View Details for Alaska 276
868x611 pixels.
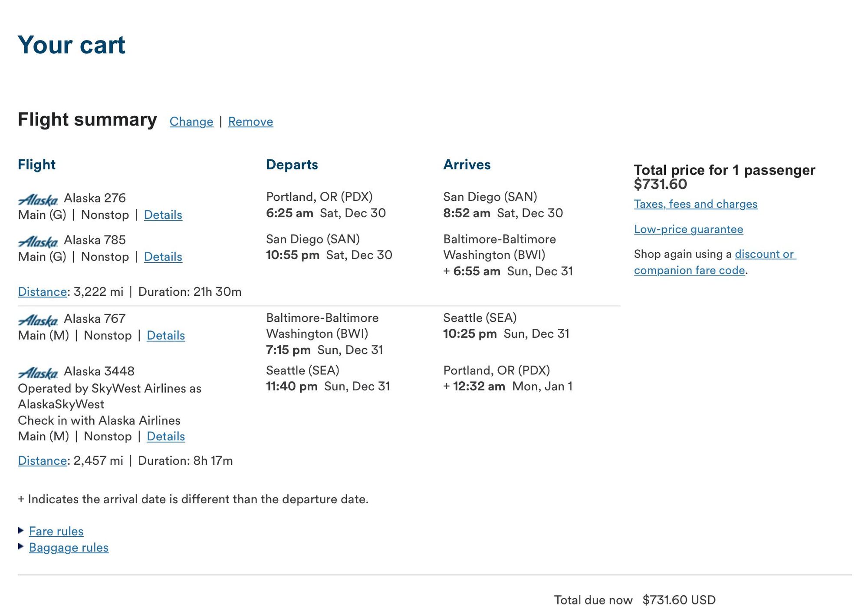163,215
